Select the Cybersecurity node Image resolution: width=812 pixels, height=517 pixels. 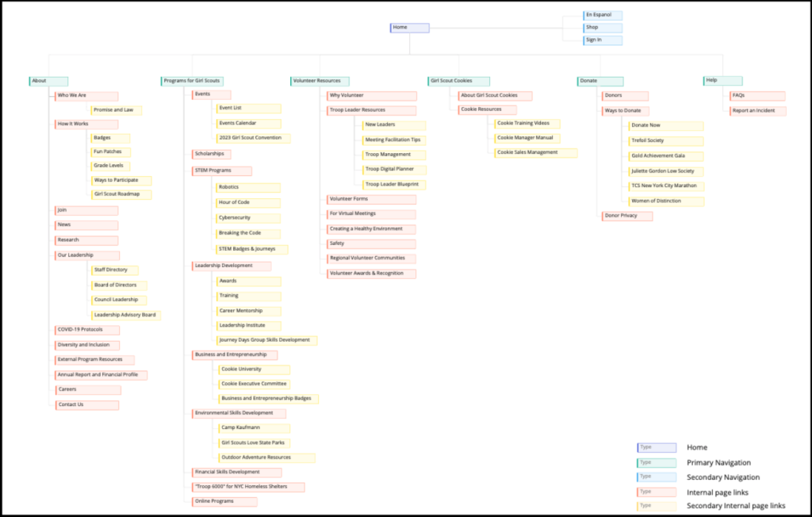point(248,219)
